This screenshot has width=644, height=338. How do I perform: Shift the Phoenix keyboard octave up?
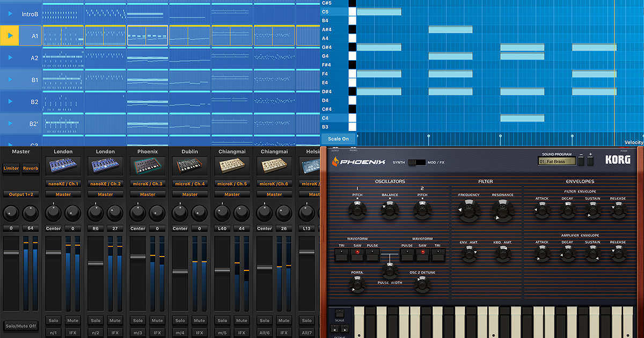tap(344, 328)
